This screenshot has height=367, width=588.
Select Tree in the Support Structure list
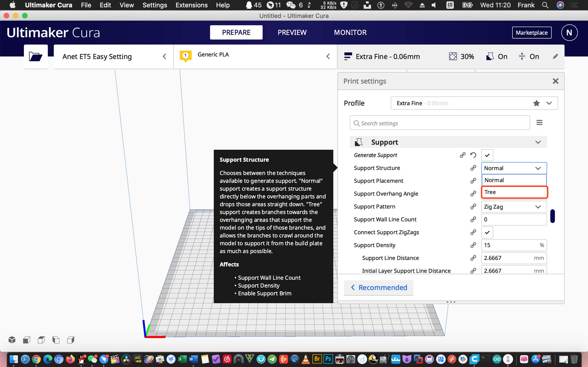tap(514, 192)
